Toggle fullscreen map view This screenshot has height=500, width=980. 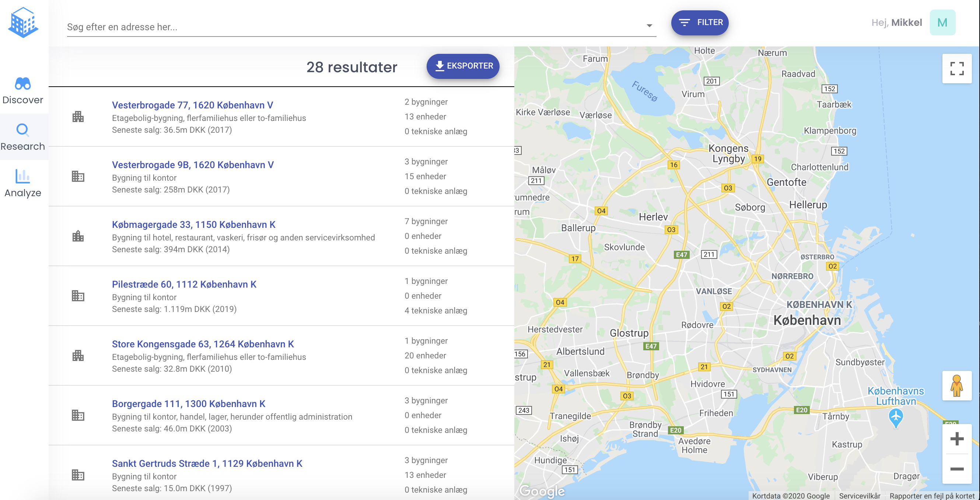coord(956,69)
